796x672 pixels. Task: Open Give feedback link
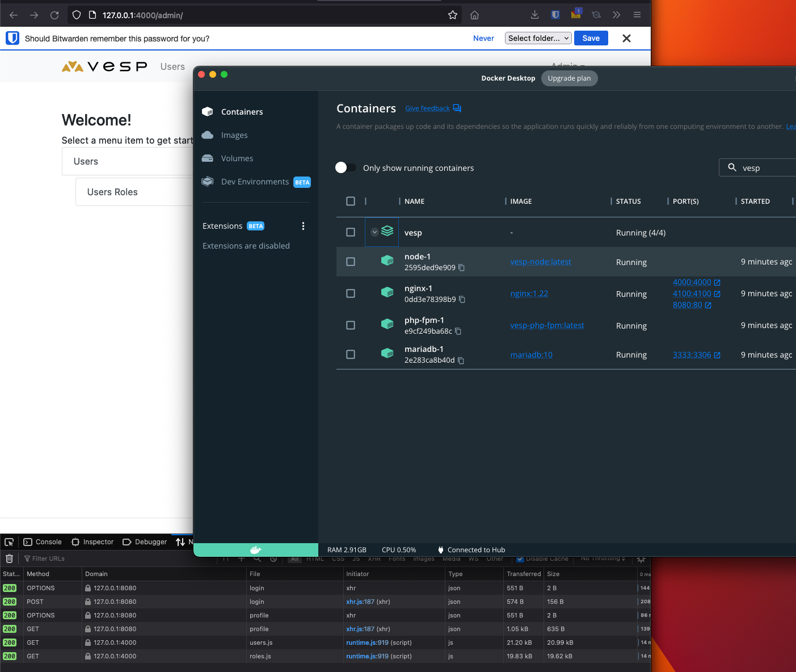(427, 108)
